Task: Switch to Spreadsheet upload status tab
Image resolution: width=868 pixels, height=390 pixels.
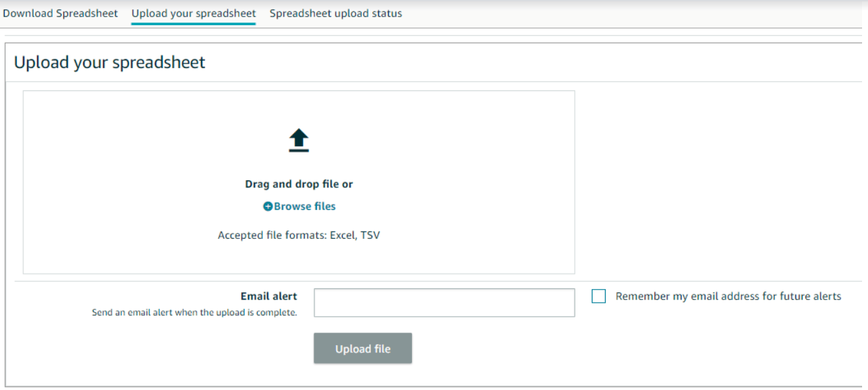Action: coord(335,13)
